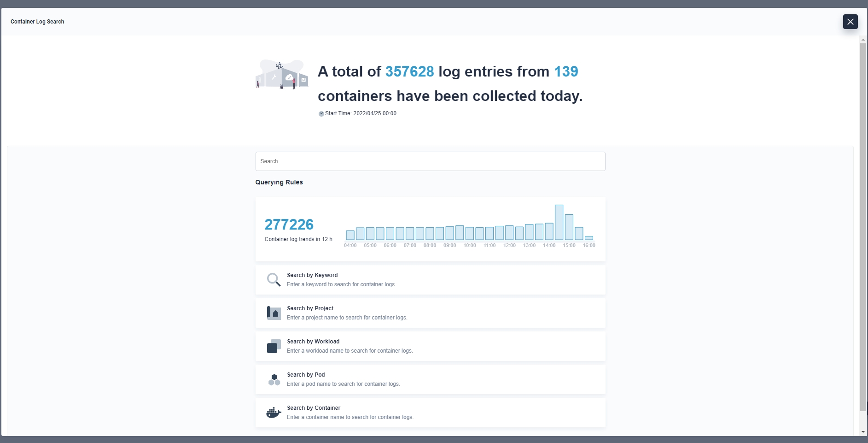868x443 pixels.
Task: Choose Search by Project rule
Action: (x=310, y=308)
